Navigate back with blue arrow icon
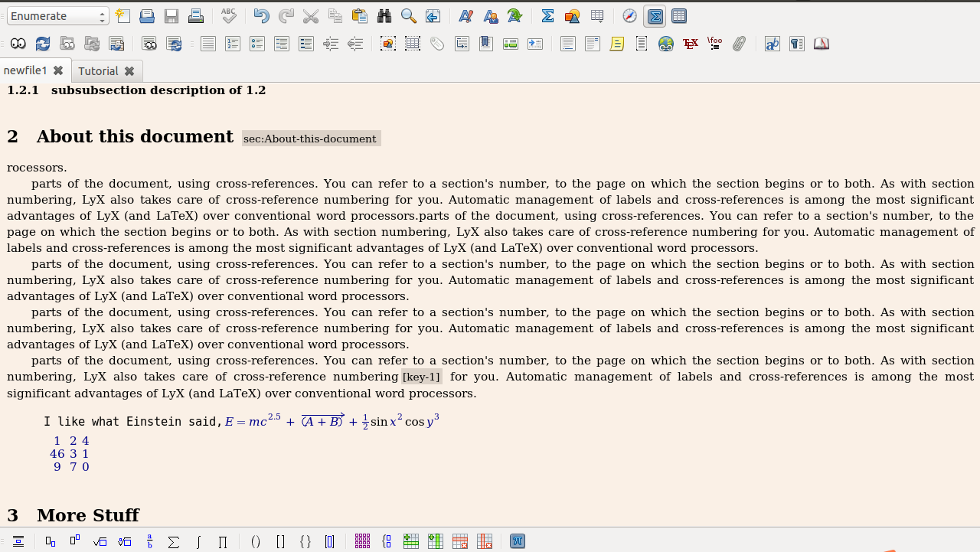This screenshot has width=980, height=552. (433, 16)
